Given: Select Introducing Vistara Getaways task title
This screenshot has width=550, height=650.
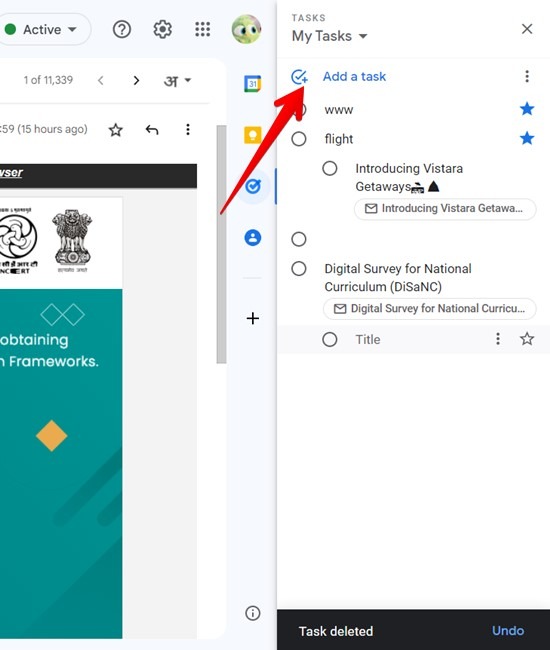Looking at the screenshot, I should point(409,177).
